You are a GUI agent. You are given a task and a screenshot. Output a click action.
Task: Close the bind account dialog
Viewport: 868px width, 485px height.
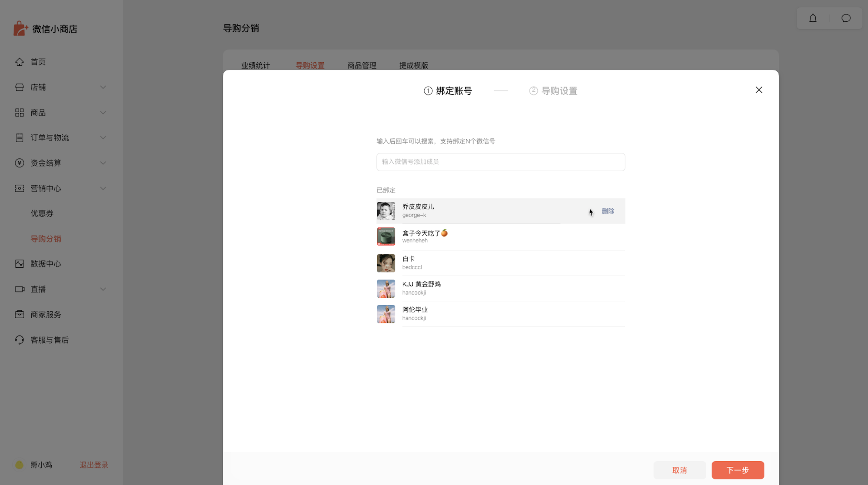[759, 90]
